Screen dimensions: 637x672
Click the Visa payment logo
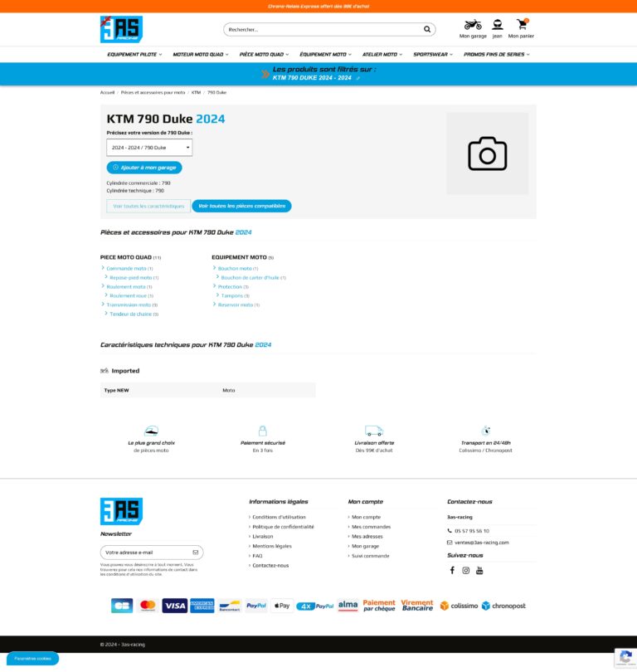pyautogui.click(x=174, y=606)
